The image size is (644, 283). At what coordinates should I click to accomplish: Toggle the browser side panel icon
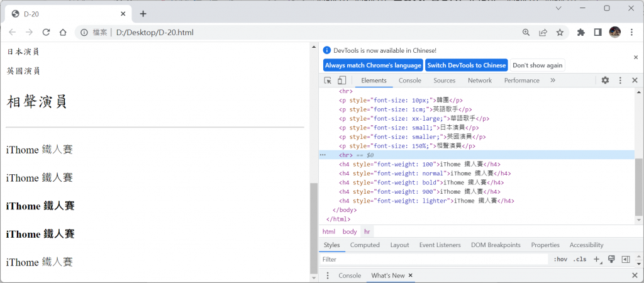click(597, 33)
